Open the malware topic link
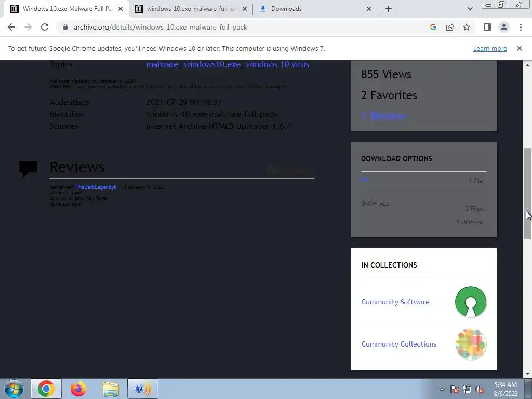The width and height of the screenshot is (532, 399). (162, 64)
